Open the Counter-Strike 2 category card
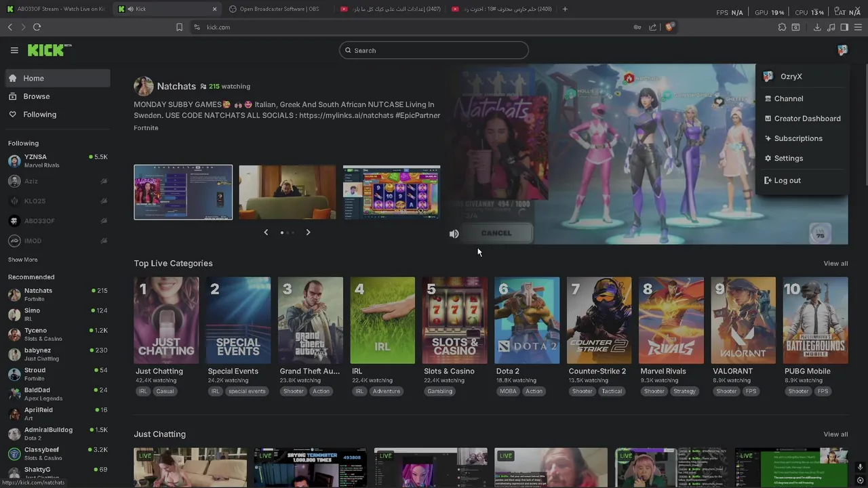 (599, 321)
